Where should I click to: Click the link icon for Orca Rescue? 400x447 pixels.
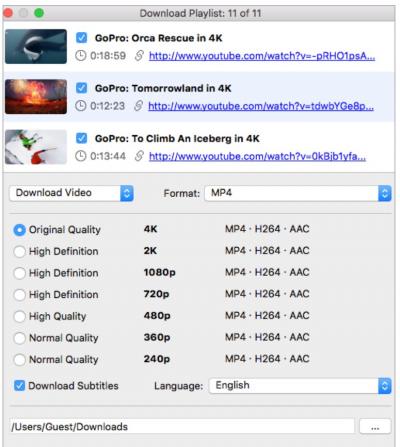pyautogui.click(x=139, y=56)
